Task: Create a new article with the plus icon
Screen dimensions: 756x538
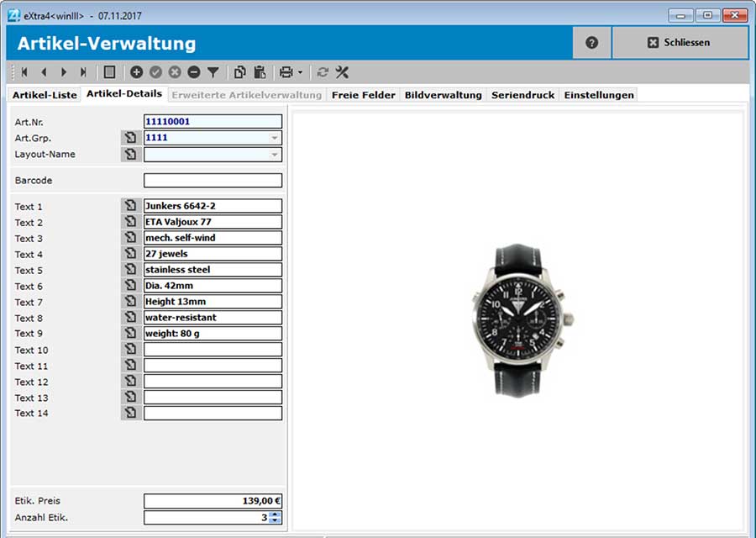Action: [x=136, y=71]
